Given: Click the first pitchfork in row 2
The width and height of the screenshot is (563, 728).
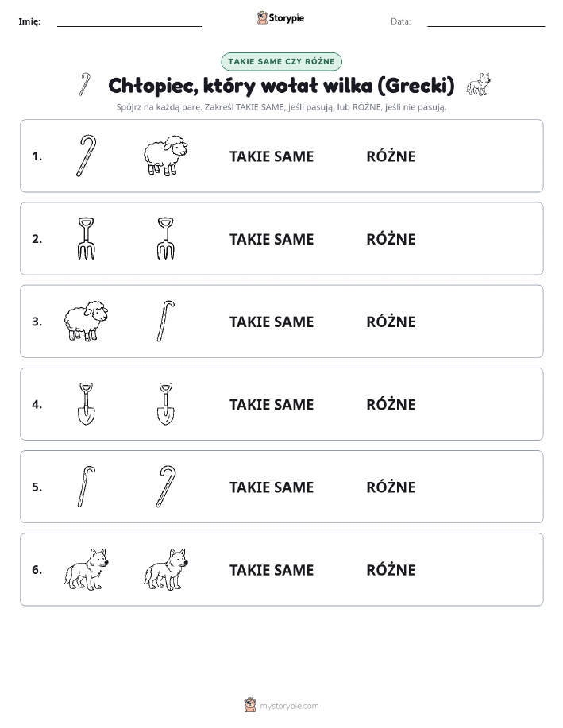Looking at the screenshot, I should (86, 238).
